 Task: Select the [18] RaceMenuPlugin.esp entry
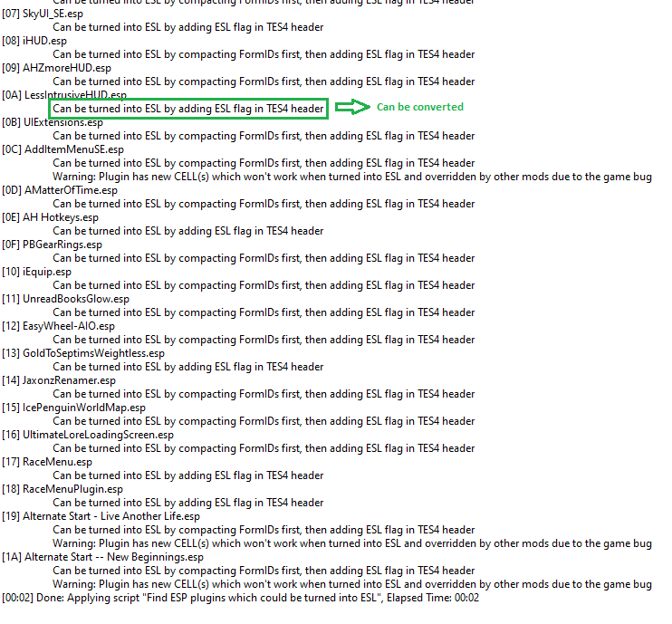62,489
